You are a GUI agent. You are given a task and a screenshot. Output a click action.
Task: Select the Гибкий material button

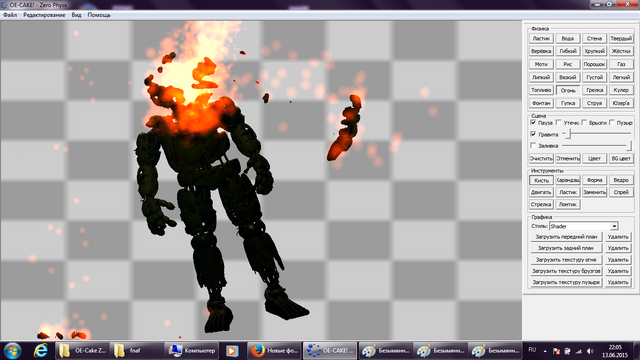click(568, 51)
